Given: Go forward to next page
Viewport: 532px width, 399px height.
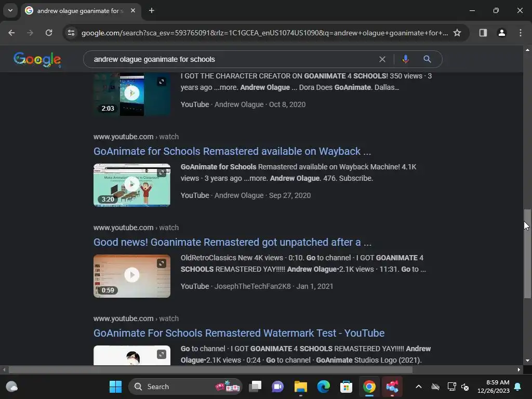Looking at the screenshot, I should click(30, 33).
